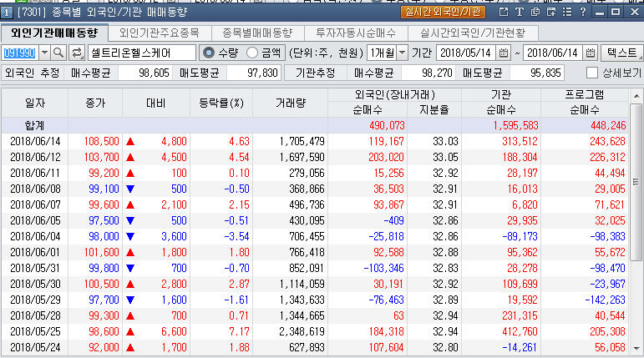Click the help question mark icon
The height and width of the screenshot is (358, 644).
pyautogui.click(x=582, y=13)
